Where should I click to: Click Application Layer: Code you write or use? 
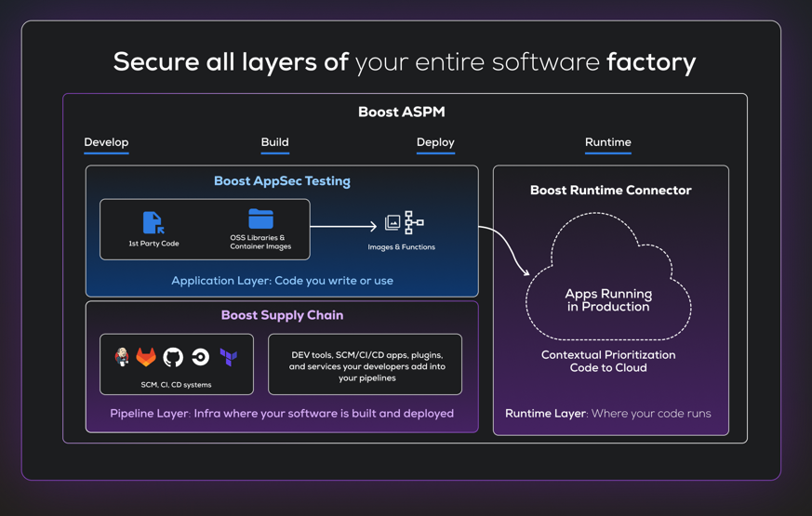click(282, 281)
